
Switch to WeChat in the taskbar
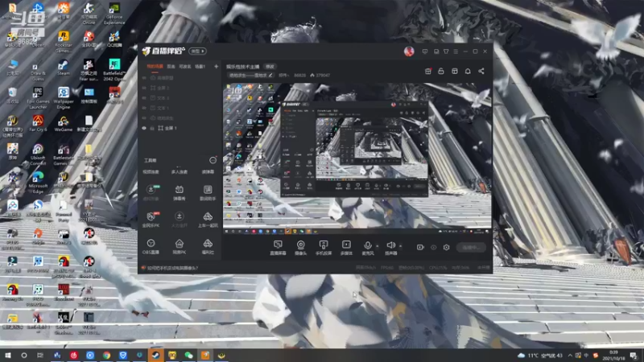pos(188,356)
